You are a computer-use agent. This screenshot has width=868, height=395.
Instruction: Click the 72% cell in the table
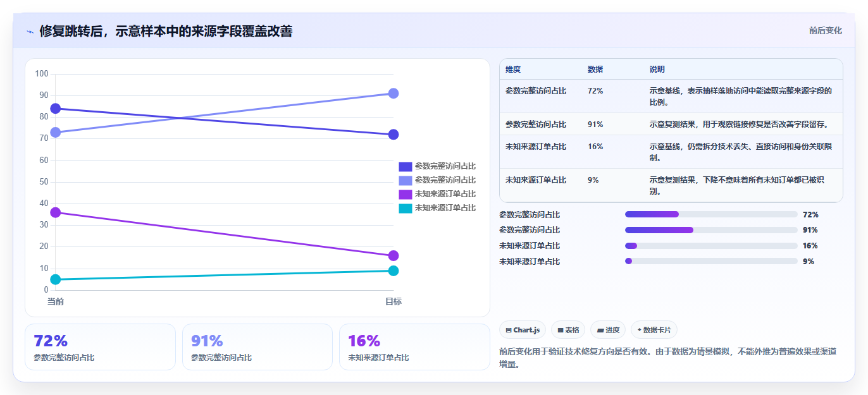[595, 91]
